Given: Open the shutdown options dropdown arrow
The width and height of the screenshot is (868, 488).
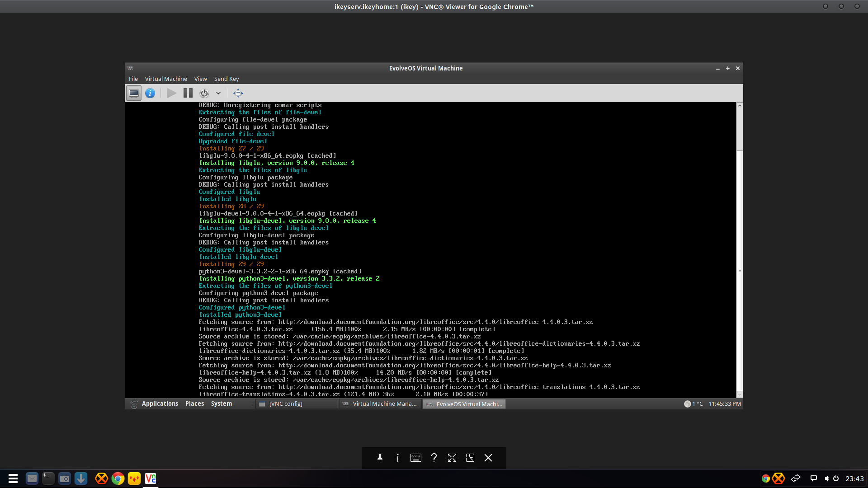Looking at the screenshot, I should (218, 93).
